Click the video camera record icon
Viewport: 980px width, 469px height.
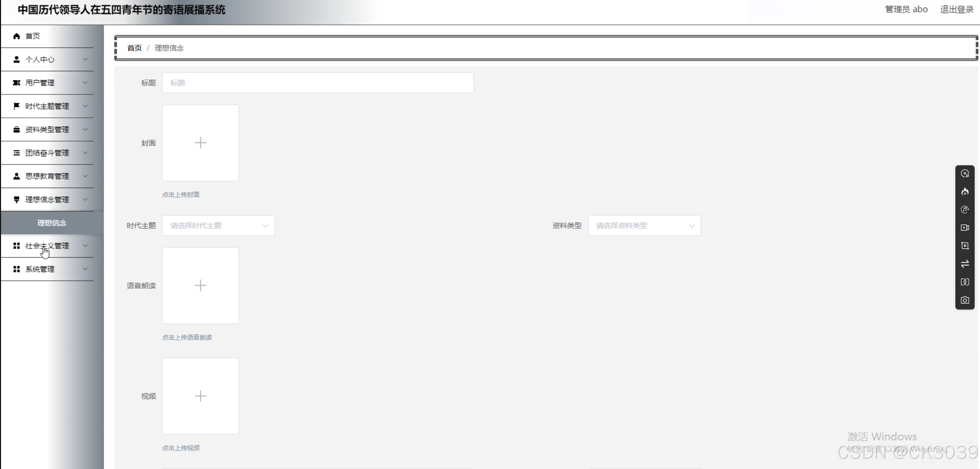click(965, 228)
